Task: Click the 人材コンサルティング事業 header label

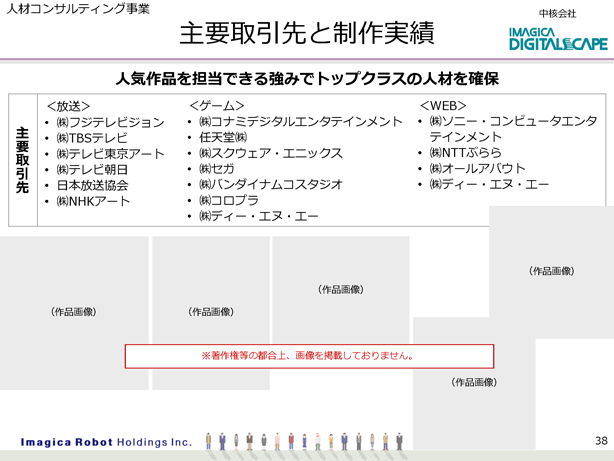Action: click(78, 9)
